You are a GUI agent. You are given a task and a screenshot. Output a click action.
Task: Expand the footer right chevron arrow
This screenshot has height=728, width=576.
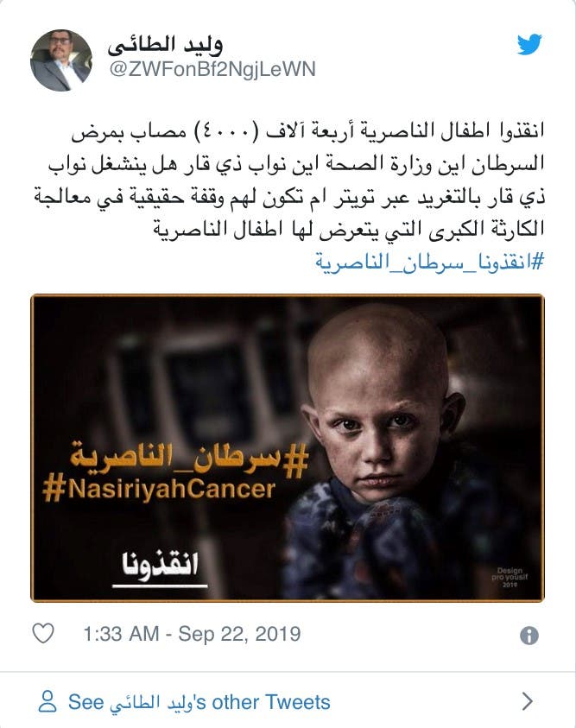coord(528,701)
